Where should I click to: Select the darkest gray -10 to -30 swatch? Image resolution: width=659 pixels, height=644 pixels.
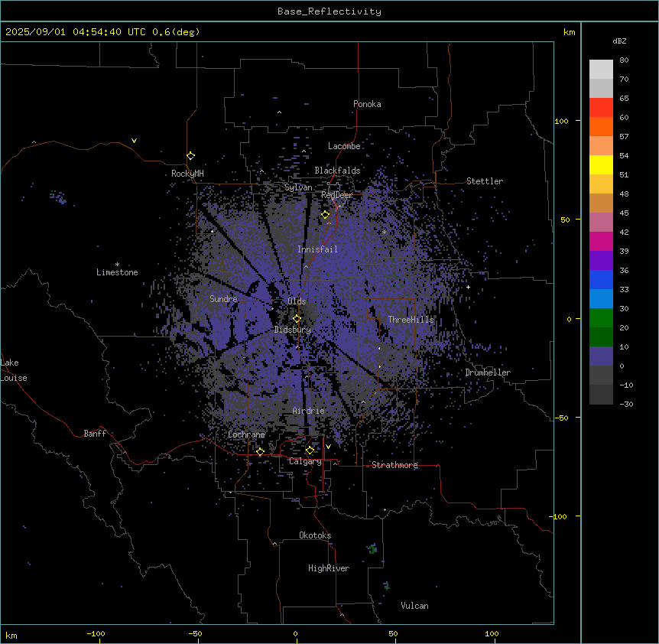click(601, 395)
